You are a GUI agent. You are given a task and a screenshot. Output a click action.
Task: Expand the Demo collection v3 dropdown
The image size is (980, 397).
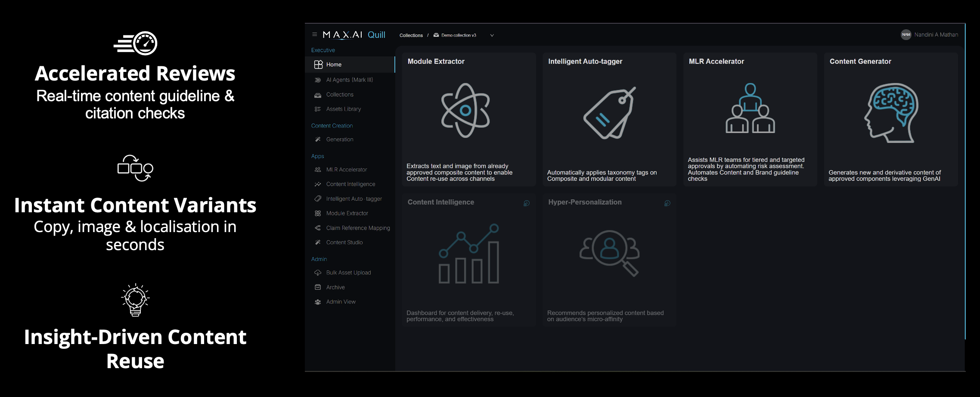[492, 35]
